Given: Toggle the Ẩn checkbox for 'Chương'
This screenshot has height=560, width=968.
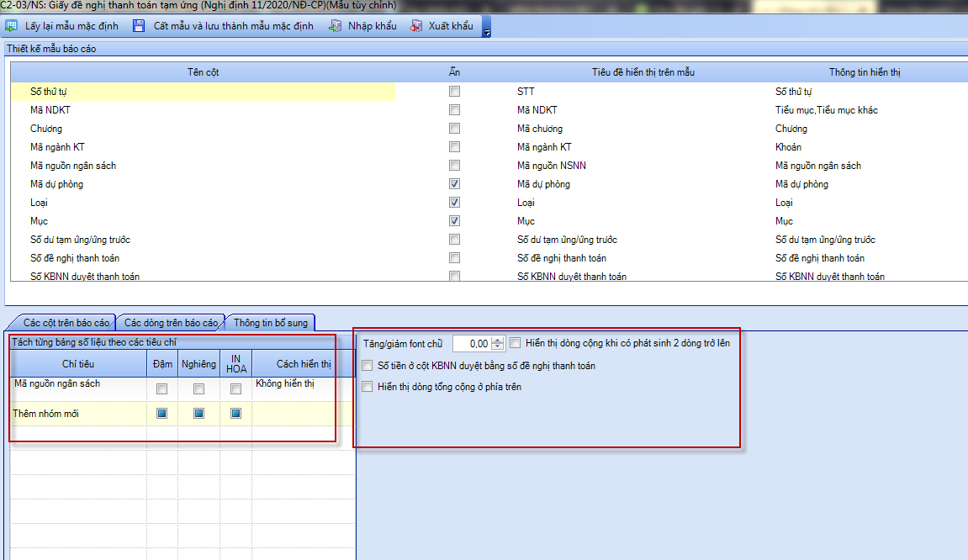Looking at the screenshot, I should click(454, 129).
